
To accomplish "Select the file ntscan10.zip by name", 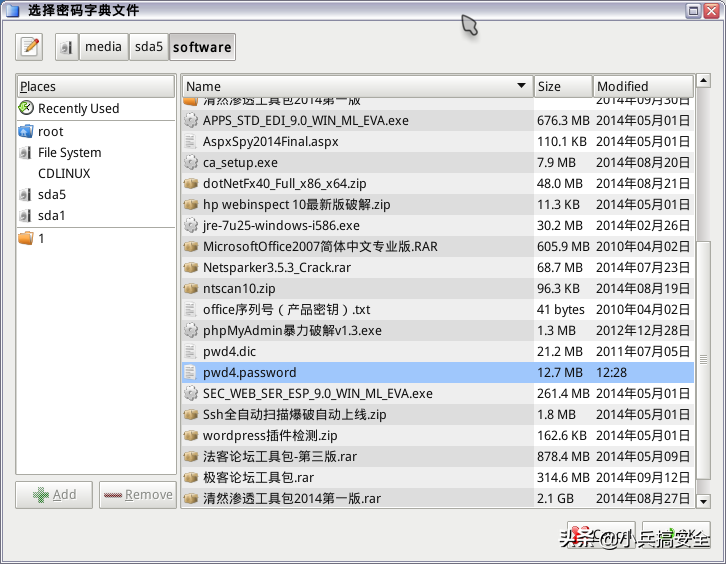I will click(239, 288).
